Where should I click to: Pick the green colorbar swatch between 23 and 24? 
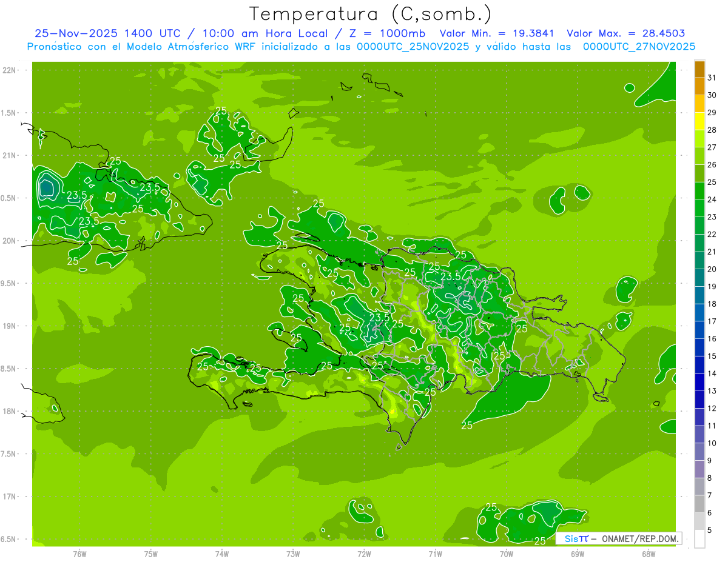click(x=699, y=208)
